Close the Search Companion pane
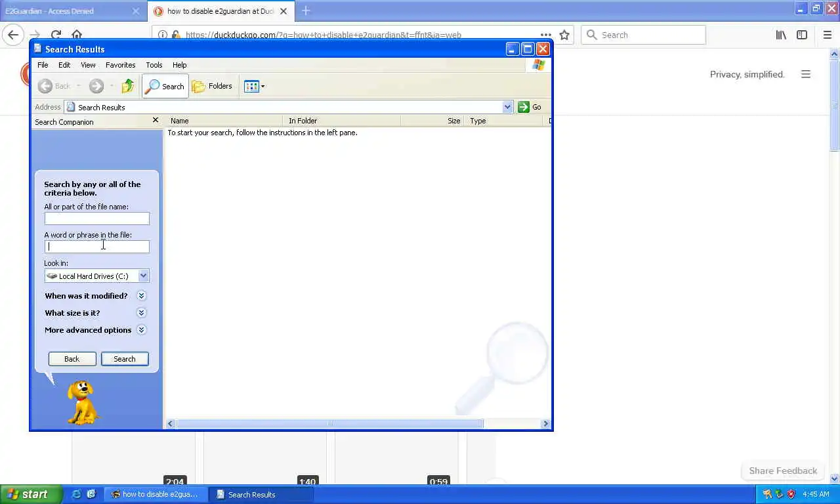The height and width of the screenshot is (504, 840). 156,120
